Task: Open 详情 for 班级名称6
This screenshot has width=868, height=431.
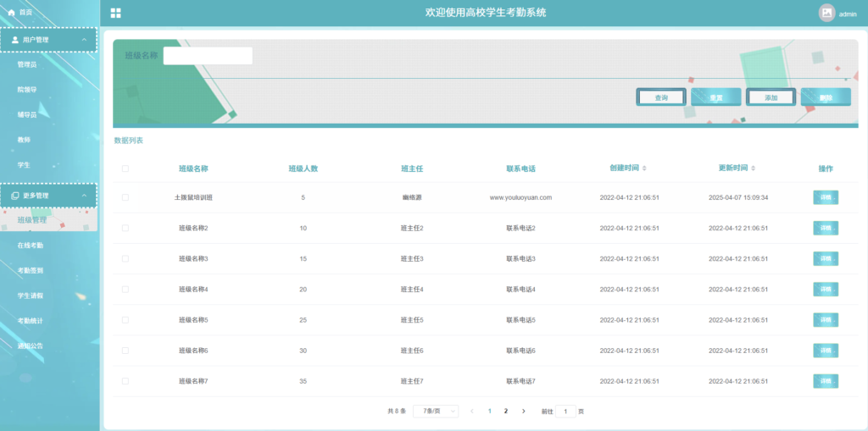Action: click(x=826, y=351)
